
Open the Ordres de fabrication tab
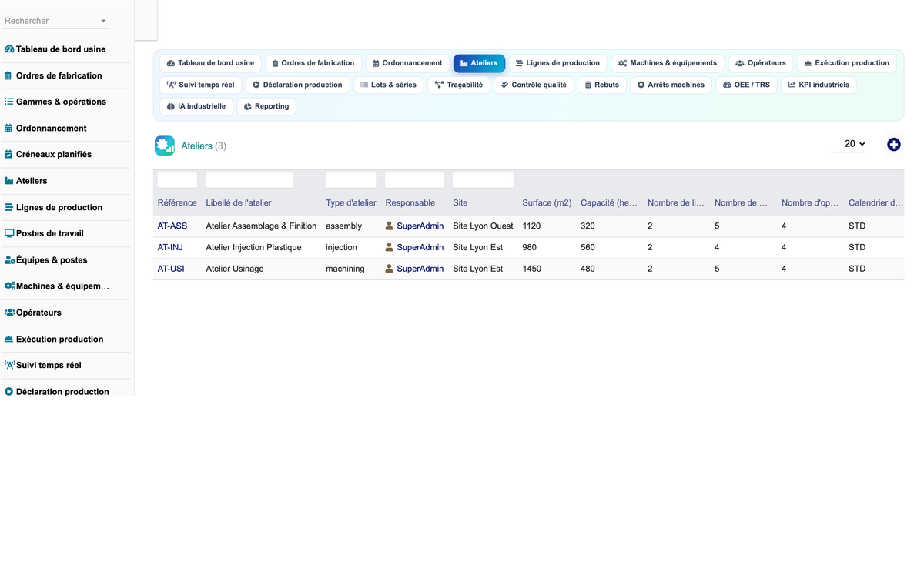[x=313, y=63]
